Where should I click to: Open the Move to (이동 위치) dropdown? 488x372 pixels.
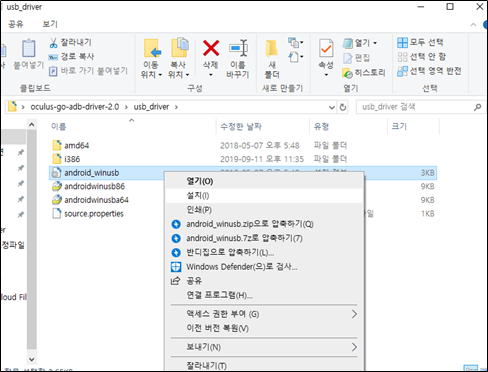coord(152,58)
